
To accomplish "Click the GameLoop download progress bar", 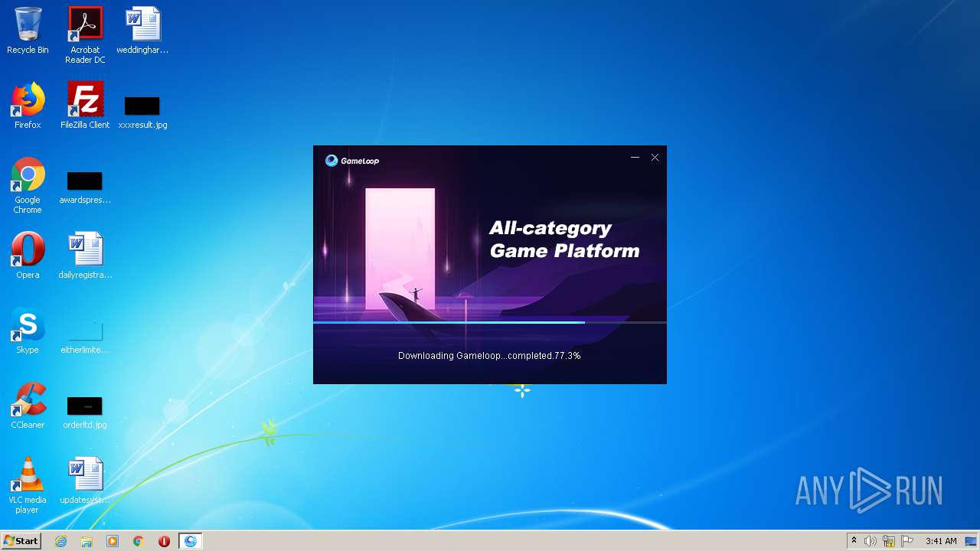I will pyautogui.click(x=490, y=322).
